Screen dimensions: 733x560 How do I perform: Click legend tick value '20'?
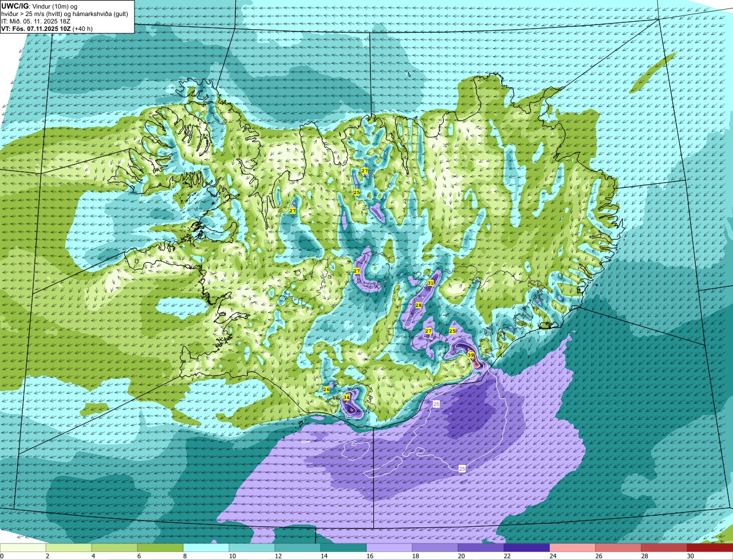461,556
